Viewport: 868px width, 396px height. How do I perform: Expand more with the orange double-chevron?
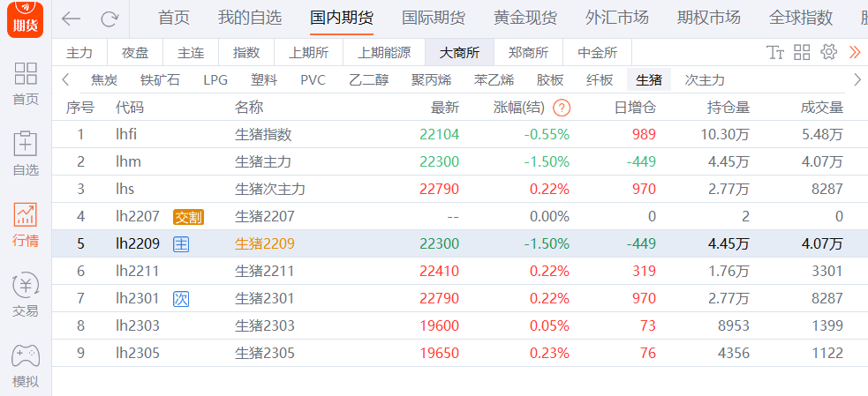[855, 53]
